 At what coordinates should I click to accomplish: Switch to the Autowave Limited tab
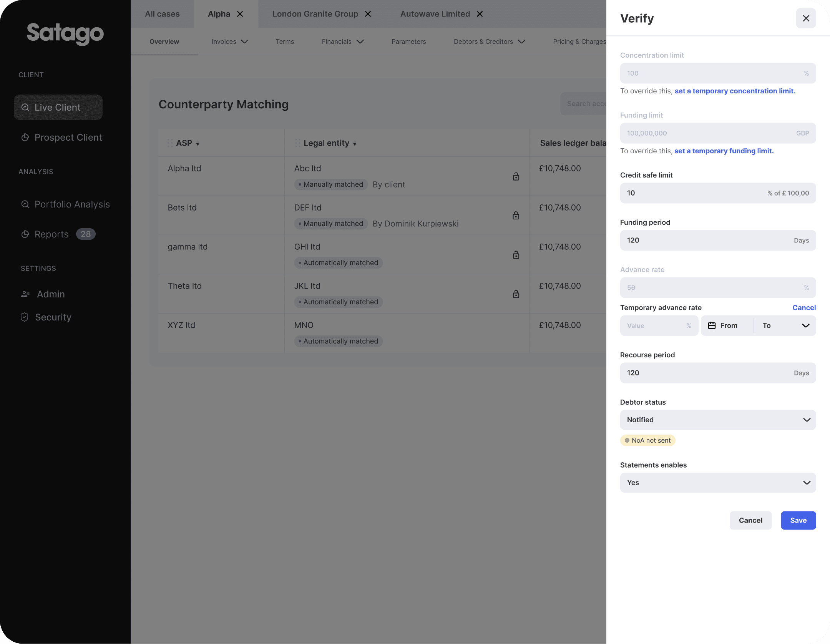[435, 14]
